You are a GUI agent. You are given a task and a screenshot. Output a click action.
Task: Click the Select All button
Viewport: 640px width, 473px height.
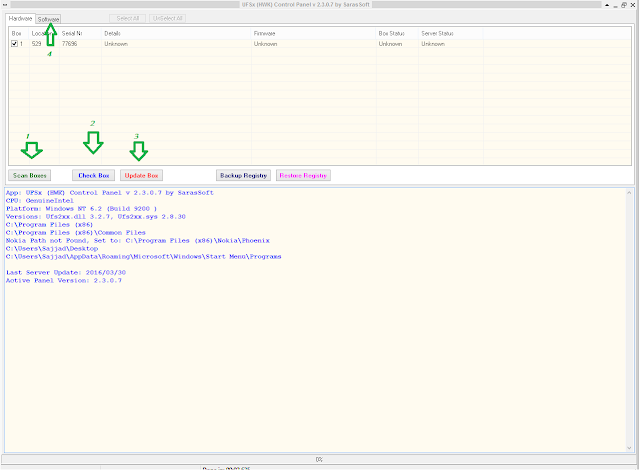pyautogui.click(x=127, y=18)
